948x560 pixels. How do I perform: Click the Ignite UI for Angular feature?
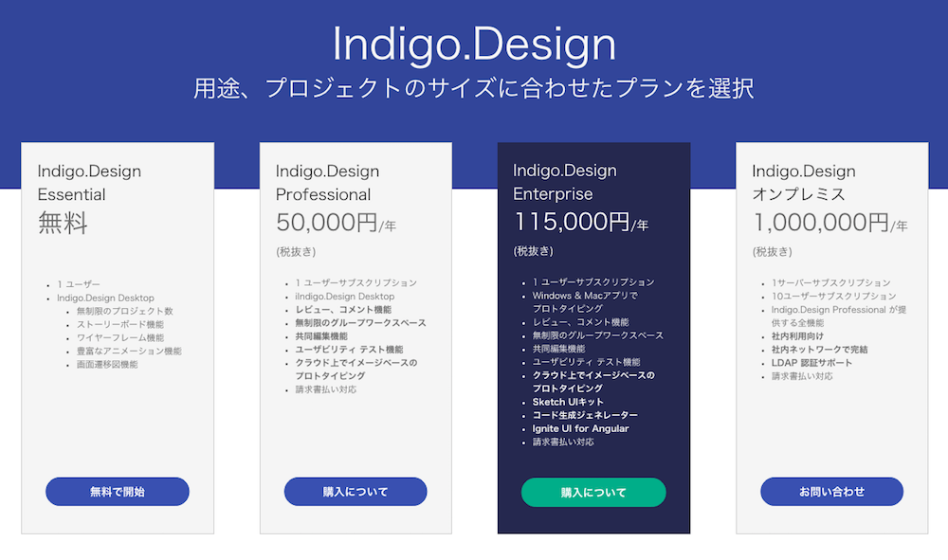coord(580,428)
